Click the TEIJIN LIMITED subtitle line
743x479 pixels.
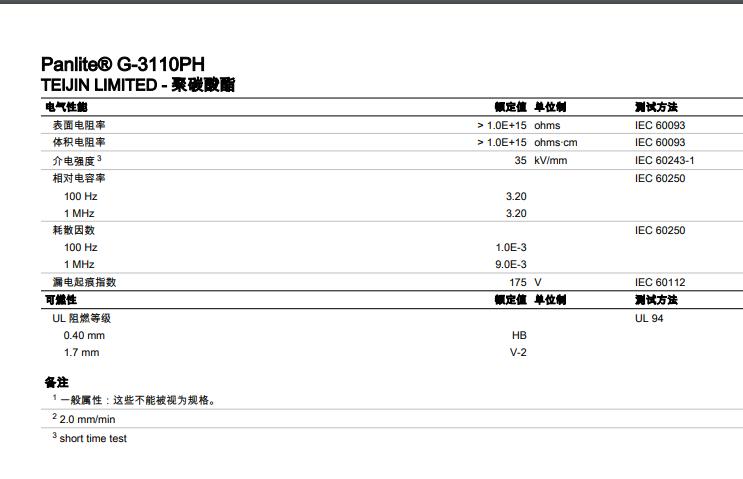[x=139, y=86]
